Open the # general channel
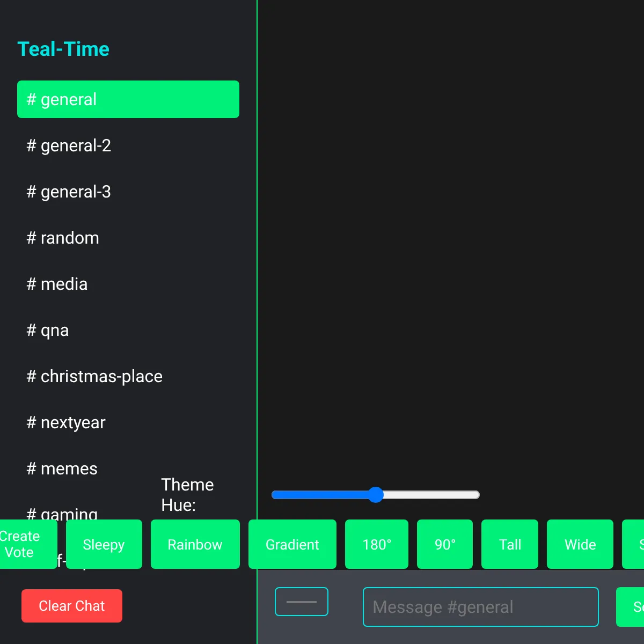This screenshot has height=644, width=644. (x=128, y=99)
